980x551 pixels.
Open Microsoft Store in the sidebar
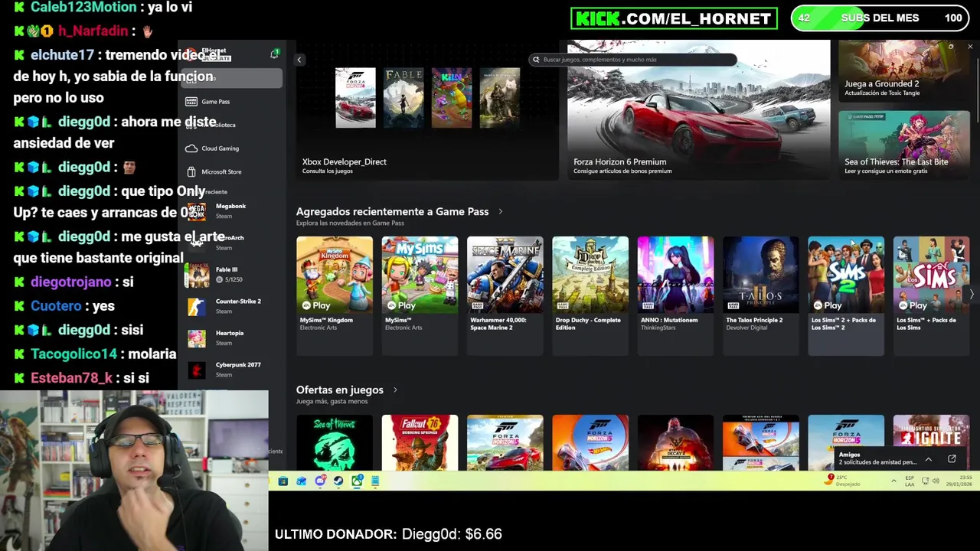pos(231,171)
